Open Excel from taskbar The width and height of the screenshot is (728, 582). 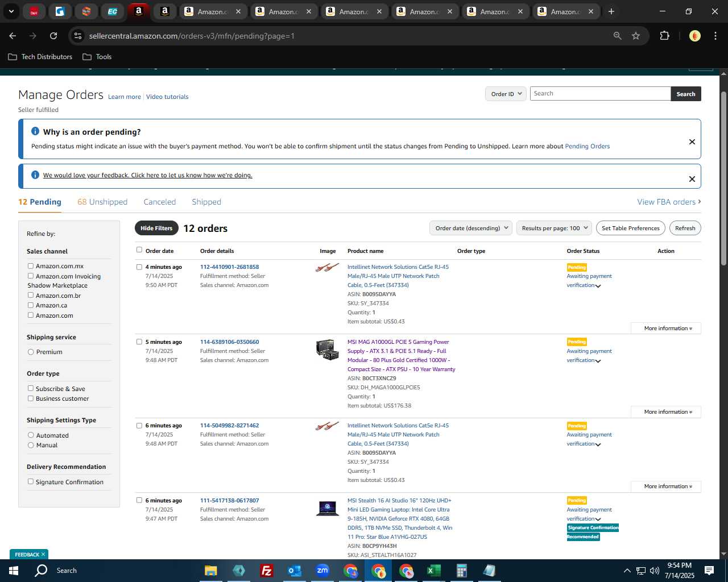point(433,571)
